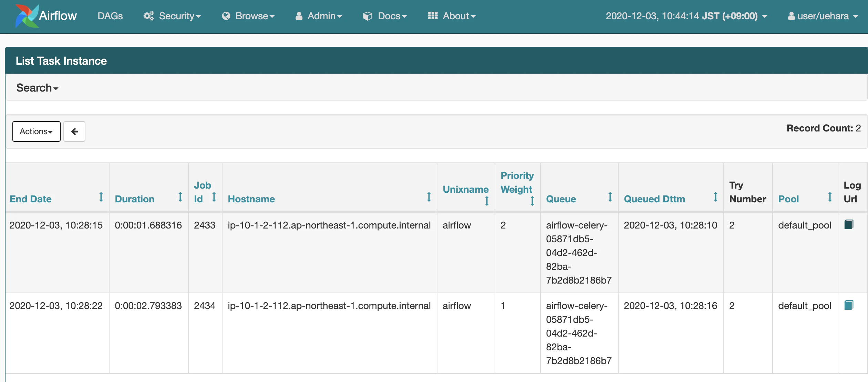This screenshot has height=382, width=868.
Task: Select end date 2020-12-03, 10:28:15 cell
Action: point(56,225)
